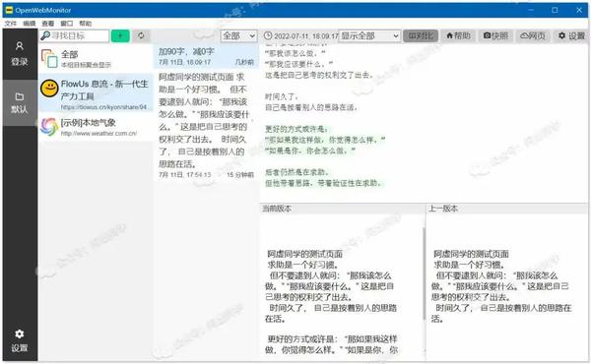Open the top-right 设置 settings button
This screenshot has width=591, height=364.
(x=570, y=35)
